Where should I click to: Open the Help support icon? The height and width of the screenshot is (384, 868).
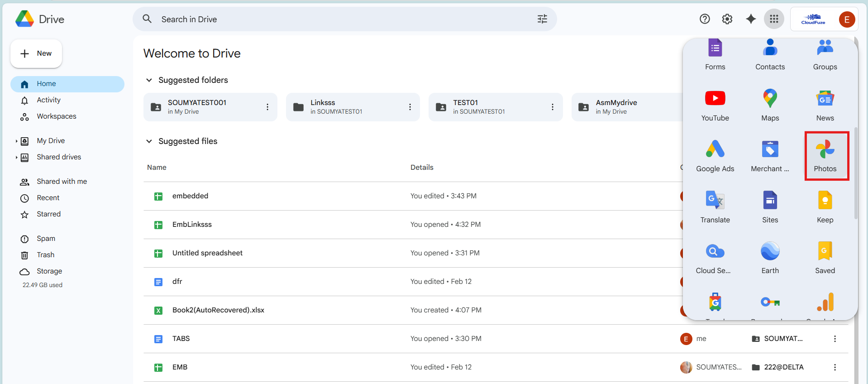tap(705, 19)
